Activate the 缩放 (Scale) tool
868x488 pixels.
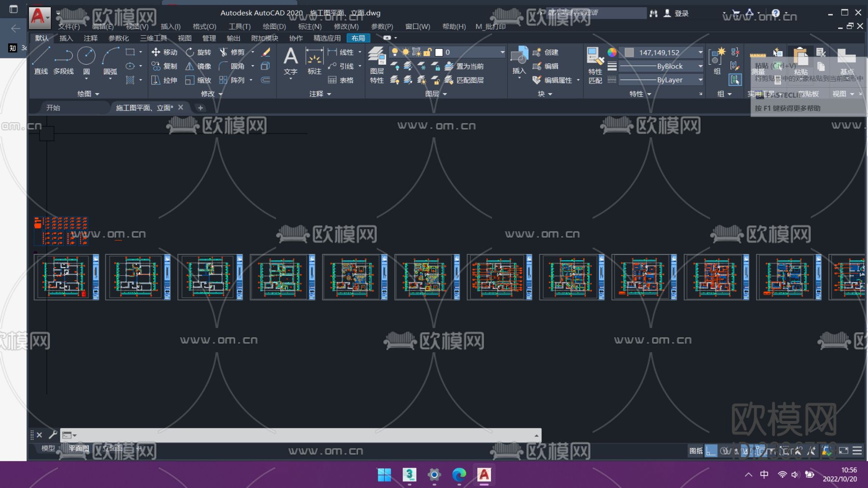click(x=199, y=80)
